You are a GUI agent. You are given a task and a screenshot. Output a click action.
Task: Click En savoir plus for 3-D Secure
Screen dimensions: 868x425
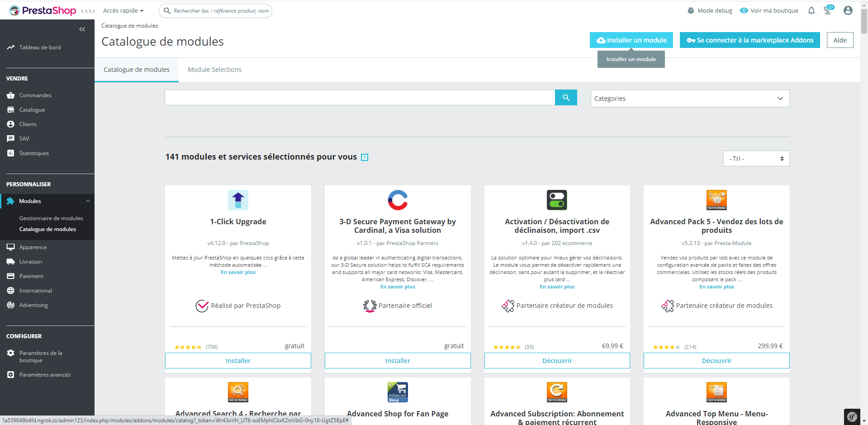coord(398,287)
